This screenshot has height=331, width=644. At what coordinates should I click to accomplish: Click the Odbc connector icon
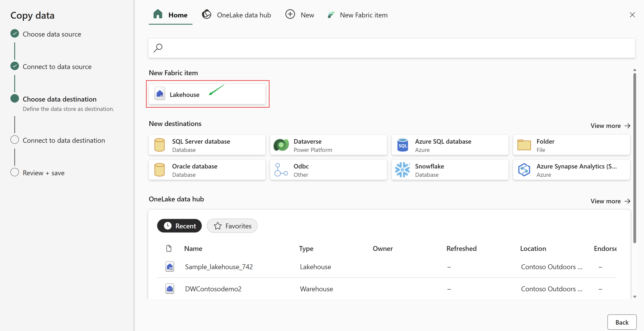281,170
